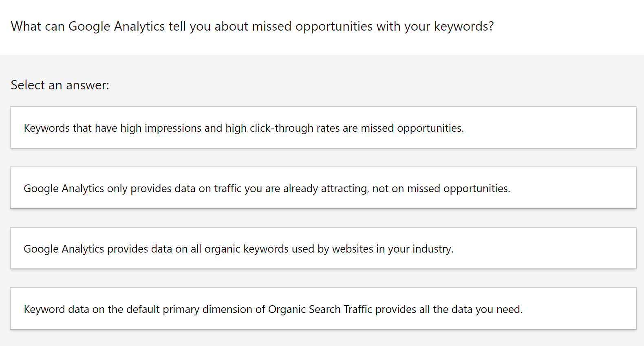644x346 pixels.
Task: Choose the third answer option card
Action: (x=323, y=248)
